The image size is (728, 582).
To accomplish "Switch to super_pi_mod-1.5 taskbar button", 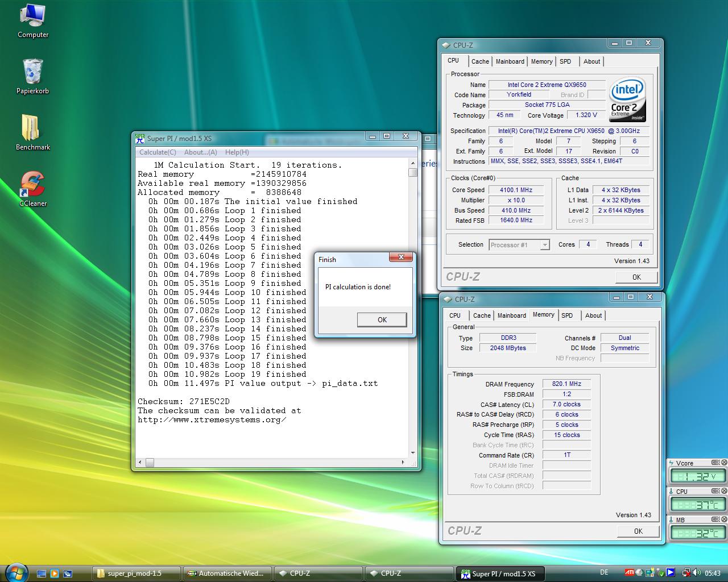I will tap(136, 573).
